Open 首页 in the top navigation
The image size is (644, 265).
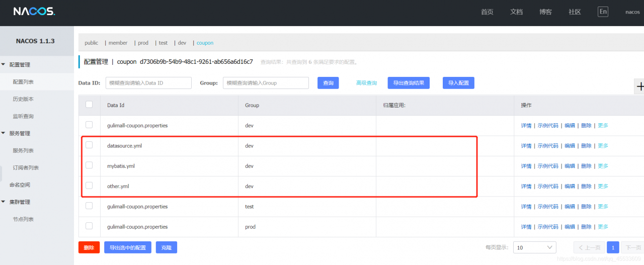487,12
